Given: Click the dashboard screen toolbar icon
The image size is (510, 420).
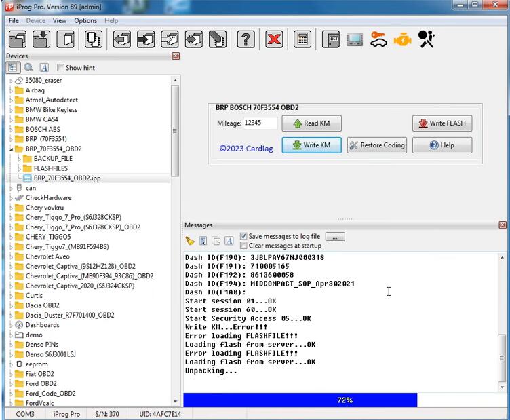Looking at the screenshot, I should [355, 39].
